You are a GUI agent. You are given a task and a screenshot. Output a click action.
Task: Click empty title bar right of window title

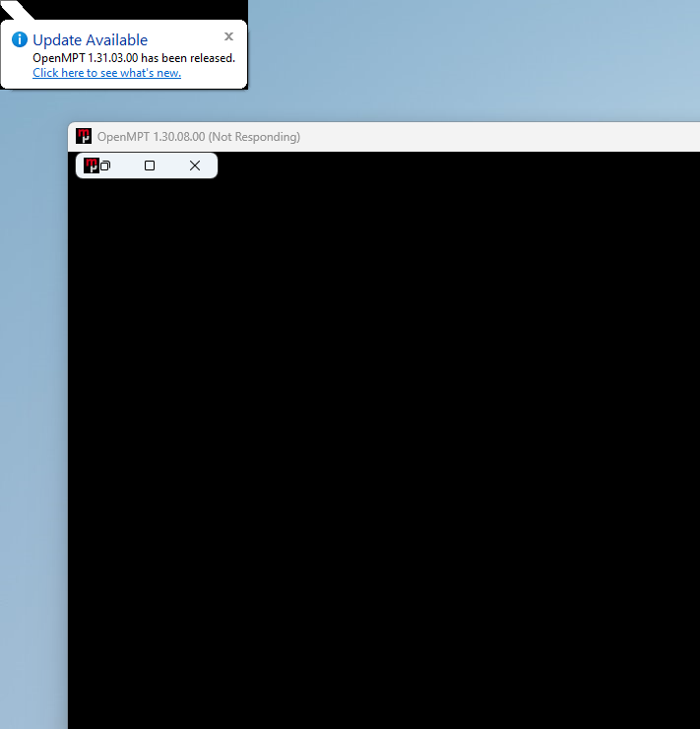(x=492, y=137)
